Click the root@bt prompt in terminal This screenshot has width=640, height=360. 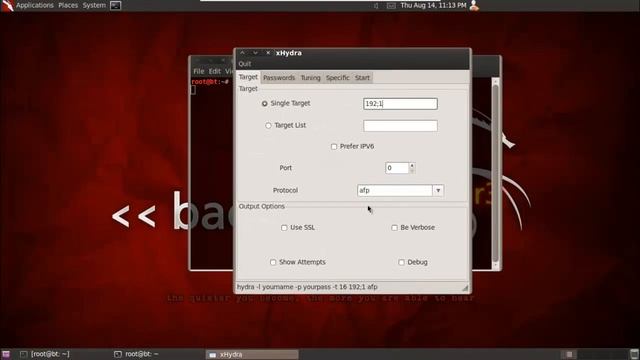[x=210, y=82]
